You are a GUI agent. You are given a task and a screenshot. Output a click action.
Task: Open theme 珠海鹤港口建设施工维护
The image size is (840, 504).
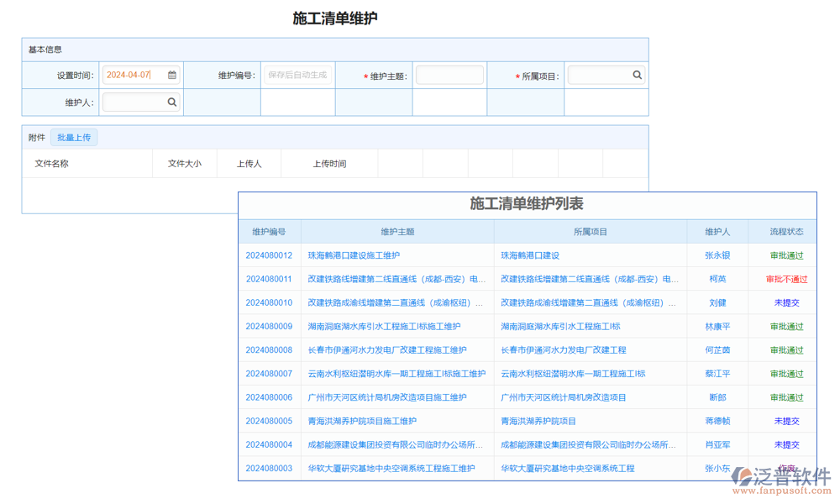(351, 255)
